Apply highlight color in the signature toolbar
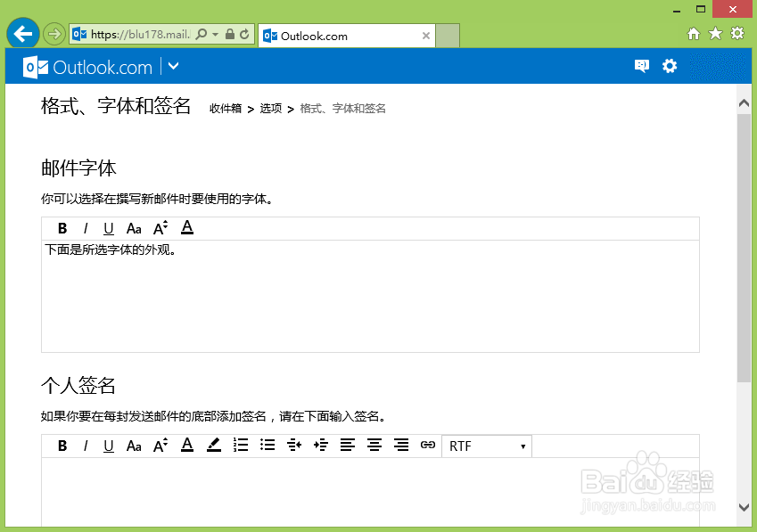The width and height of the screenshot is (757, 532). (214, 446)
